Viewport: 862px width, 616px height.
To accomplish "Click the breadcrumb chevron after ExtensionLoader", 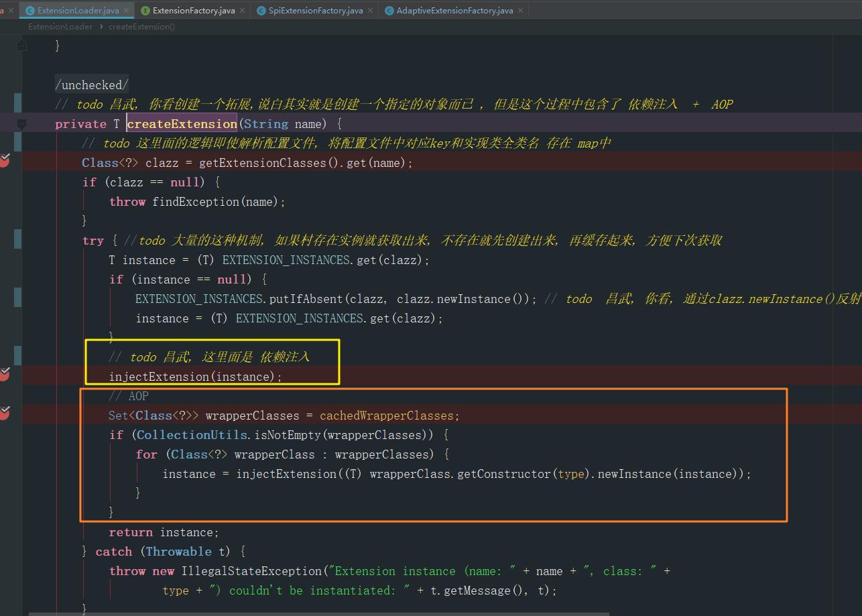I will tap(101, 27).
